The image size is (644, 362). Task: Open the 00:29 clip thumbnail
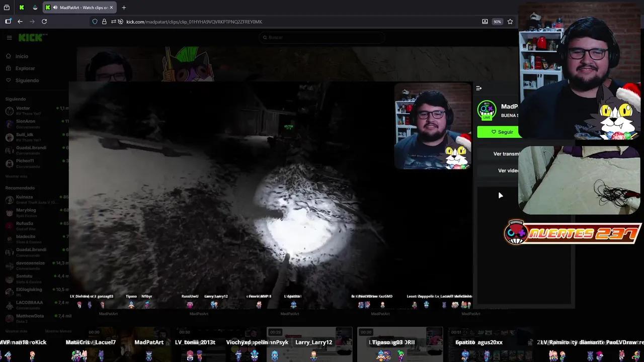pyautogui.click(x=309, y=344)
